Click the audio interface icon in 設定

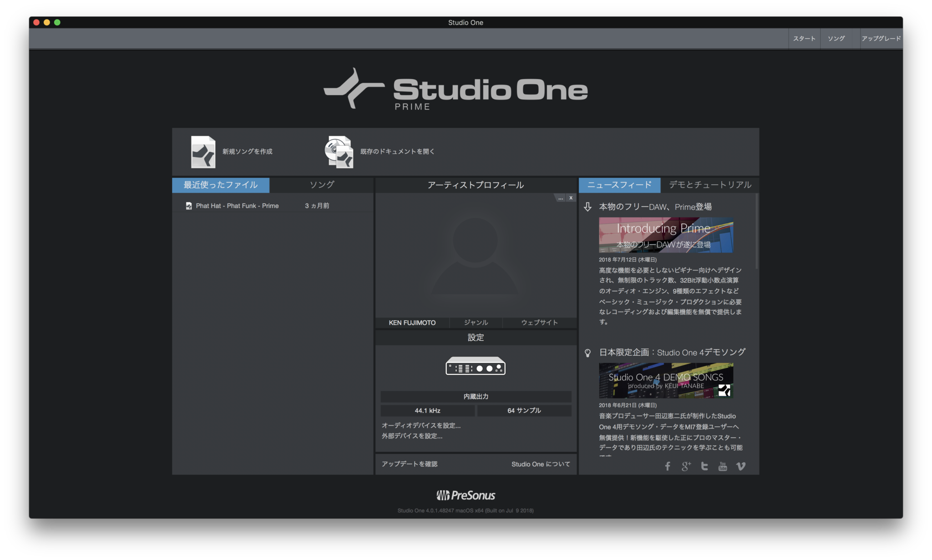pyautogui.click(x=475, y=366)
